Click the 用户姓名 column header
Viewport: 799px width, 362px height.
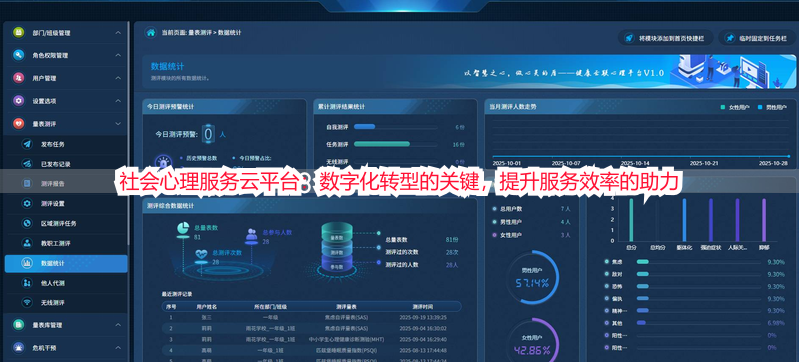click(x=207, y=306)
